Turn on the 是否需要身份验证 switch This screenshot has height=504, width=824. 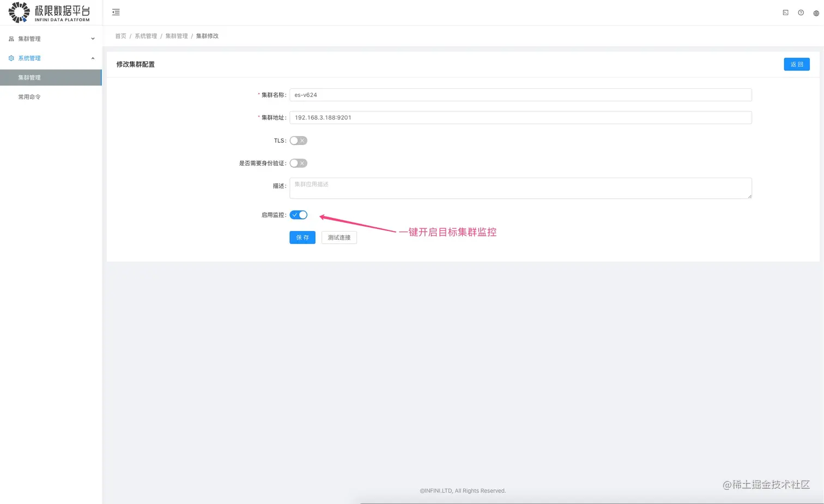coord(298,163)
